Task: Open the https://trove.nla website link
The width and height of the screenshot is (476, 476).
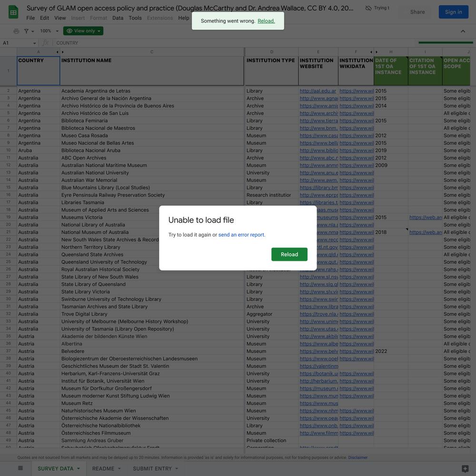Action: [x=319, y=314]
